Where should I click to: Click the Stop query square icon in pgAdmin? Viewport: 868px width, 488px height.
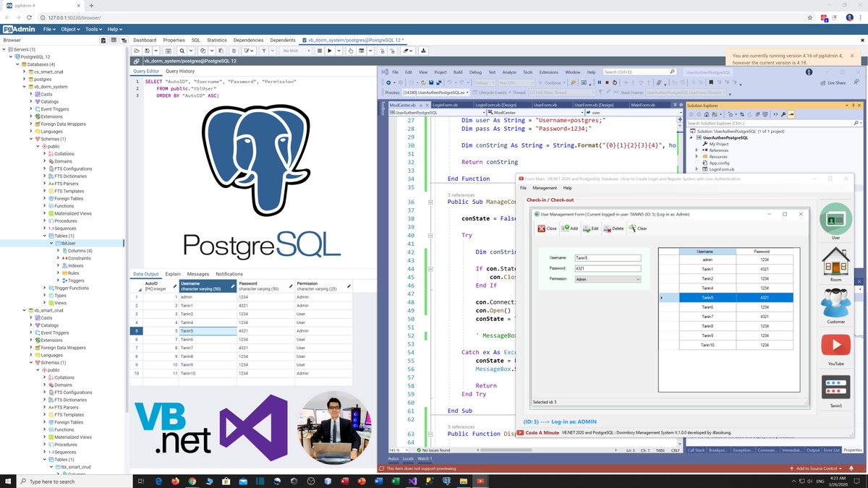pyautogui.click(x=320, y=51)
